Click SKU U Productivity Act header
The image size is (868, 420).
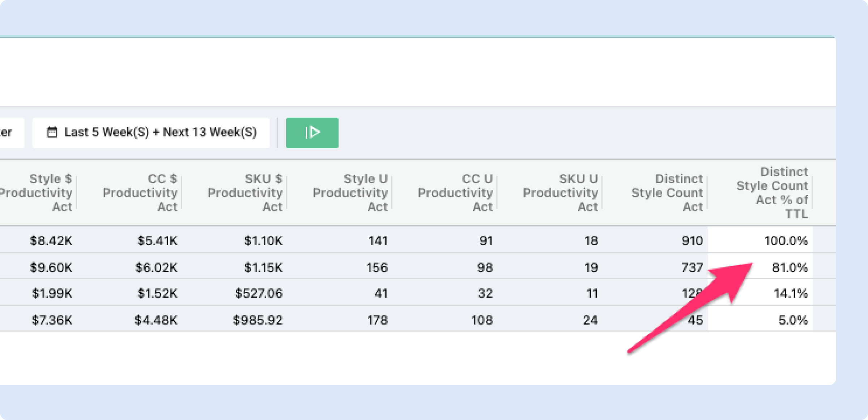[x=560, y=193]
